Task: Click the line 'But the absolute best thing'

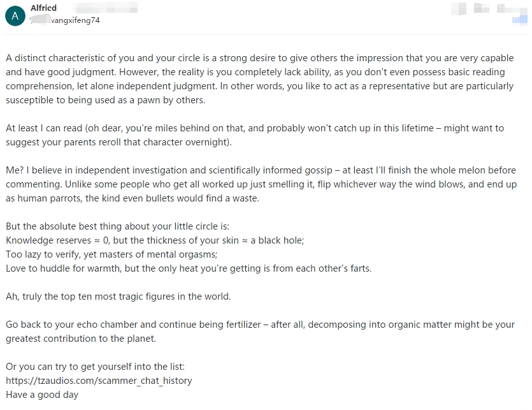Action: [117, 226]
